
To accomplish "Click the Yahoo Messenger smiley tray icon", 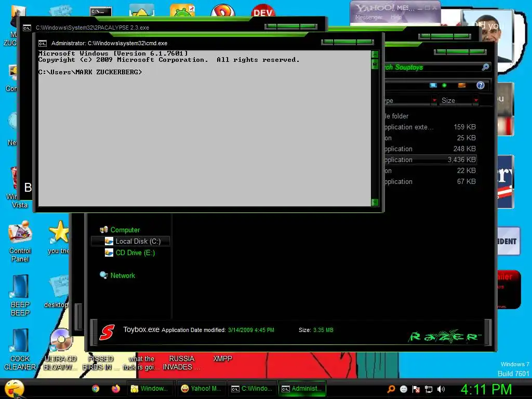I will click(403, 389).
